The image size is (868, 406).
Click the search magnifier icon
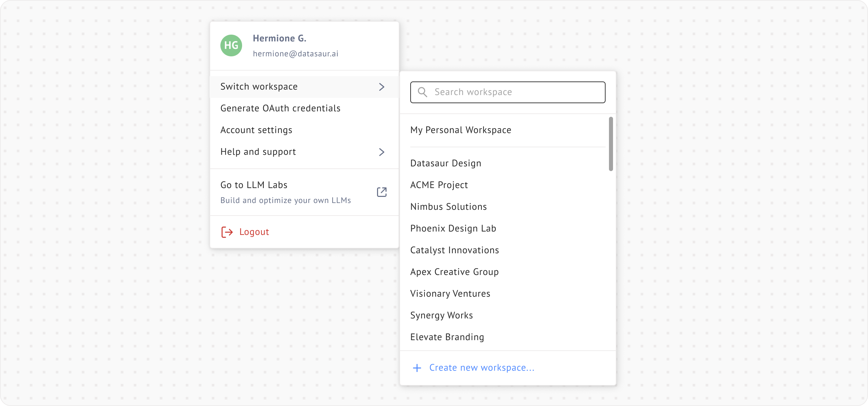point(422,92)
